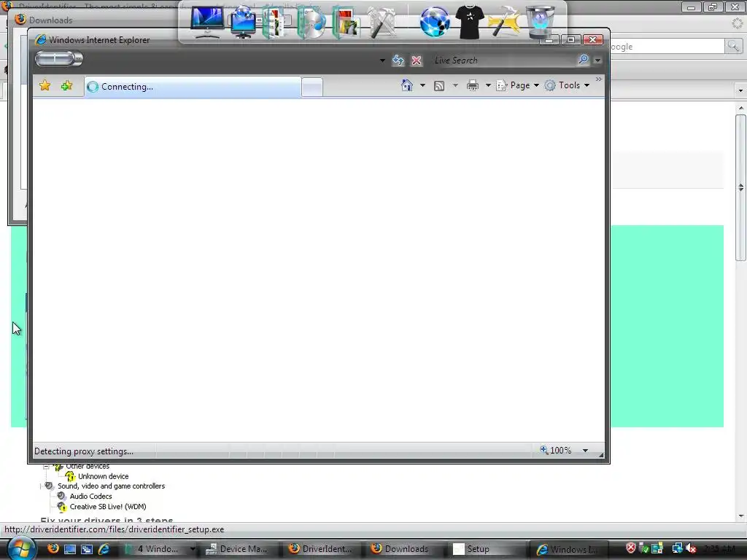Screen dimensions: 747x560
Task: Open the Page menu
Action: (517, 85)
